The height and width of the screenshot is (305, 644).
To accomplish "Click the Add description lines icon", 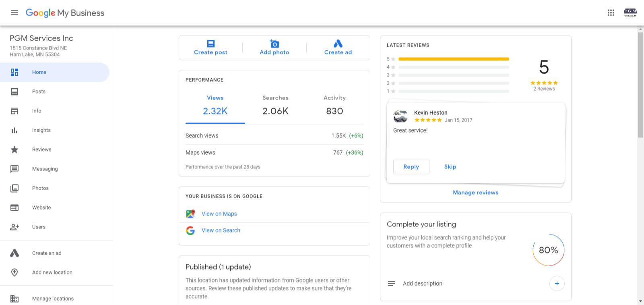I will pos(392,284).
